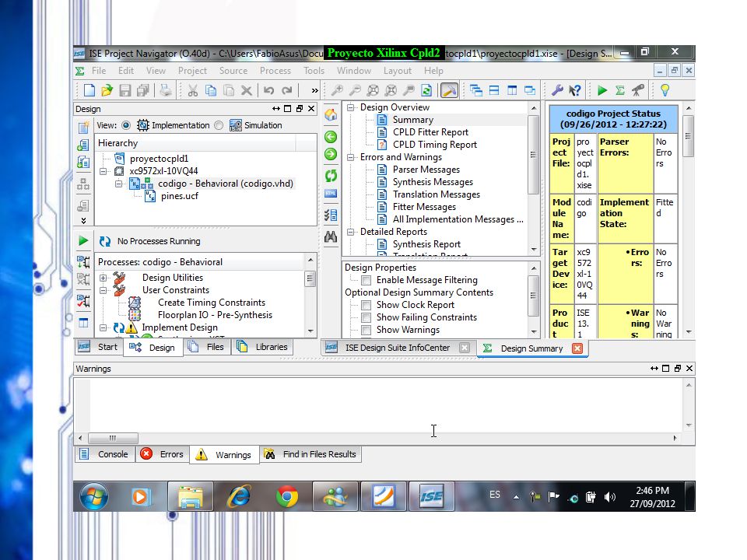This screenshot has width=747, height=560.
Task: Open the Process menu
Action: (x=275, y=71)
